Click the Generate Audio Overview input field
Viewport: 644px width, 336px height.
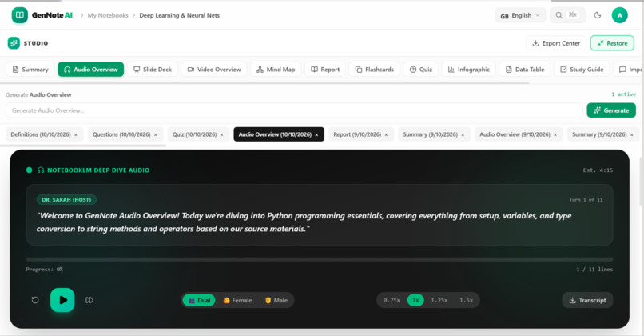pyautogui.click(x=294, y=110)
